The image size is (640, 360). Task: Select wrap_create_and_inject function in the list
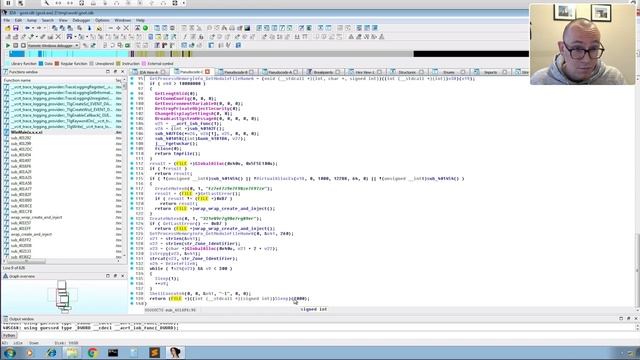[31, 234]
